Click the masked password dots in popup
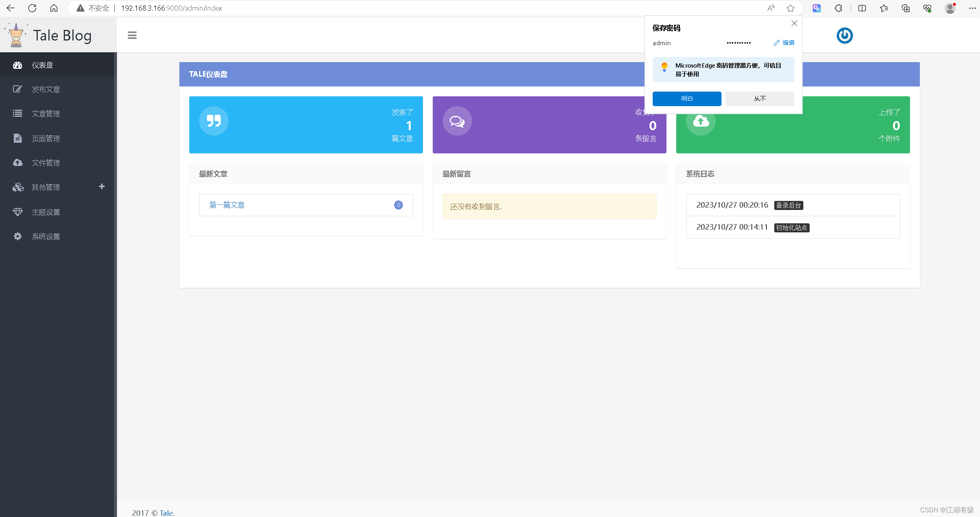980x517 pixels. pos(738,43)
